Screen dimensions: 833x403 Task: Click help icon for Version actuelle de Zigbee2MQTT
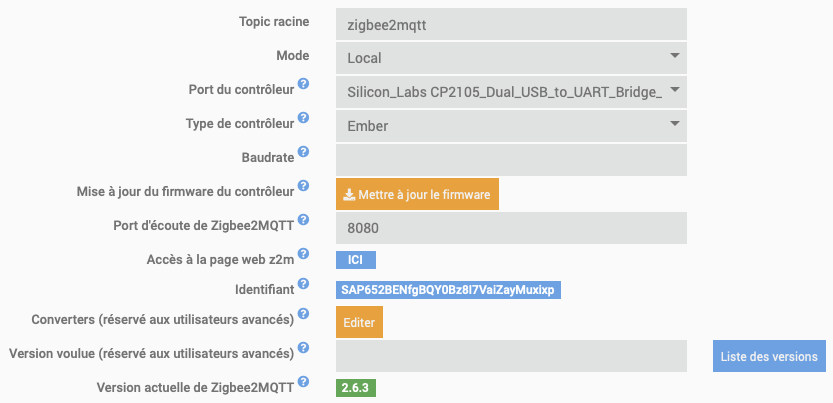coord(303,382)
